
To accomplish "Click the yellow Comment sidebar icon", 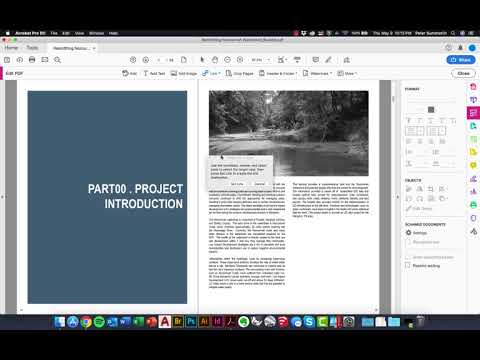I will coord(473,165).
